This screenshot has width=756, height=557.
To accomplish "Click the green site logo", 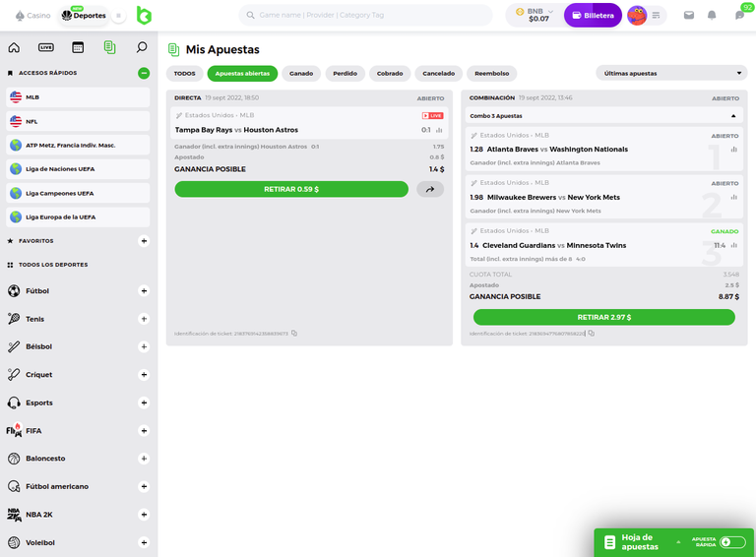I will point(144,16).
